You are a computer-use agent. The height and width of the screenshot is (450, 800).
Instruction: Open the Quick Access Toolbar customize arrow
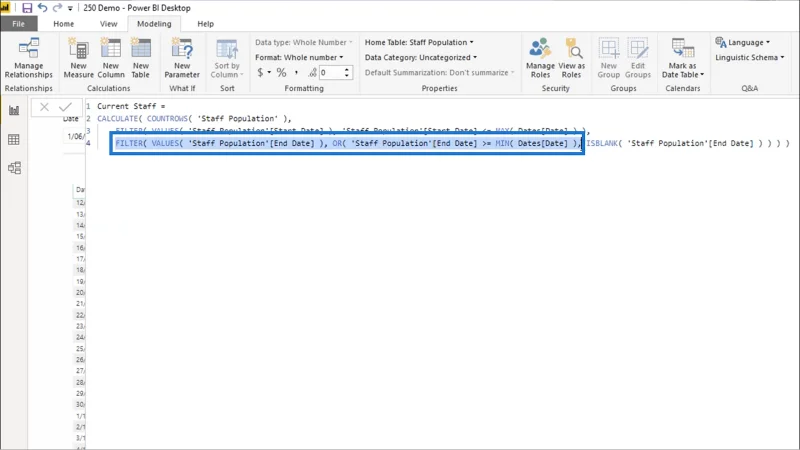pos(70,8)
